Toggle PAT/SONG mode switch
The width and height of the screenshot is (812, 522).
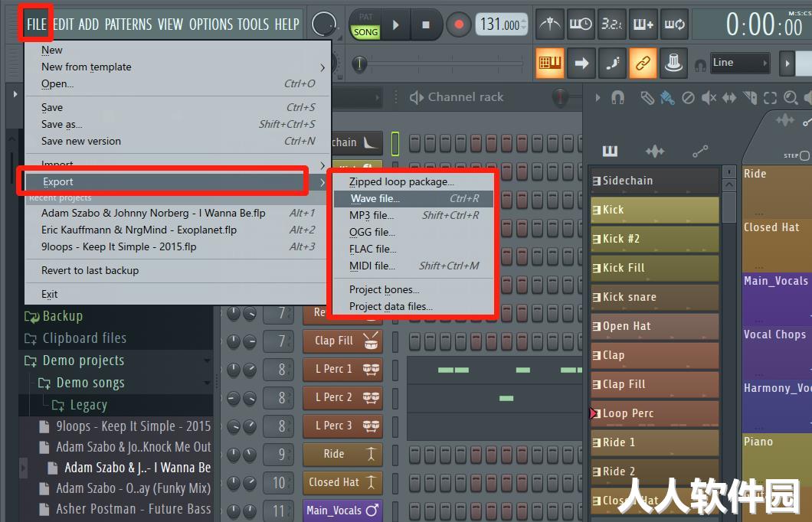click(365, 24)
